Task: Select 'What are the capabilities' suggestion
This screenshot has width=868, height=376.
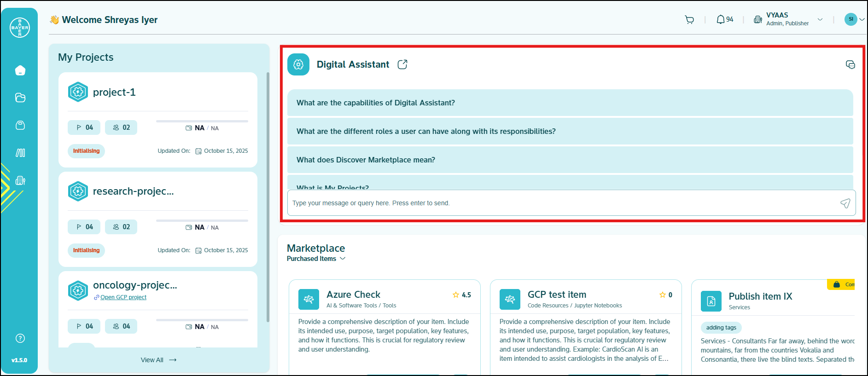Action: (375, 103)
